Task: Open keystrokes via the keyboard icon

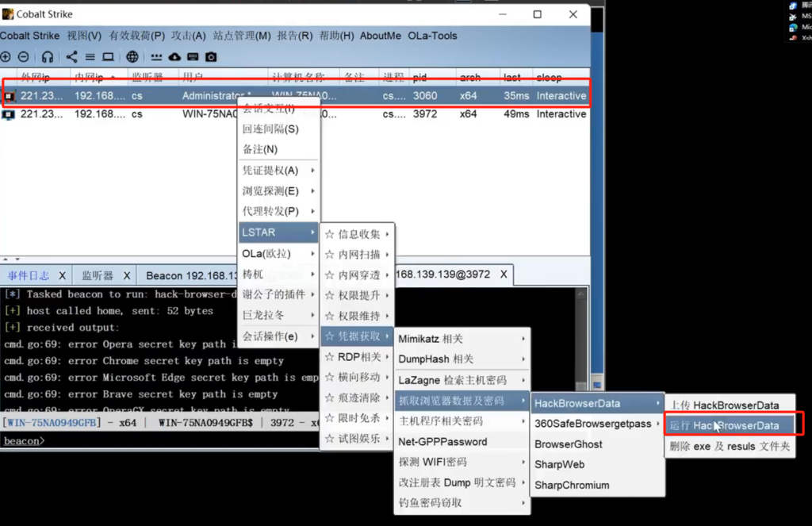Action: pyautogui.click(x=193, y=57)
